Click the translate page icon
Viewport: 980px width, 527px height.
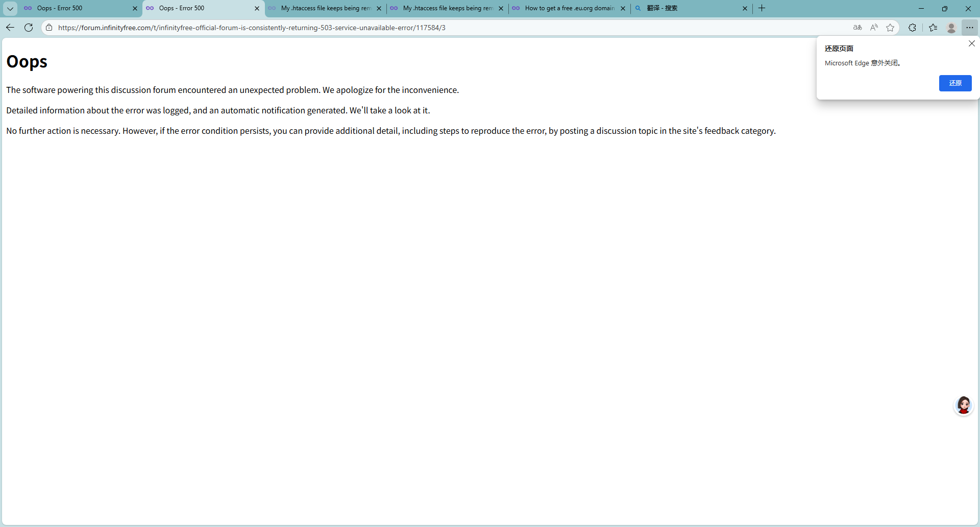point(857,28)
